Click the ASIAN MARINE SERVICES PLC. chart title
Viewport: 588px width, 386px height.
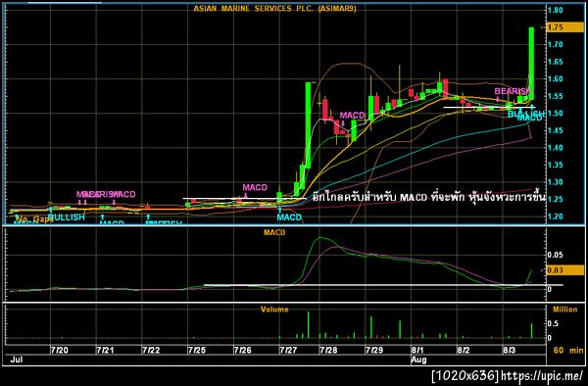(274, 8)
